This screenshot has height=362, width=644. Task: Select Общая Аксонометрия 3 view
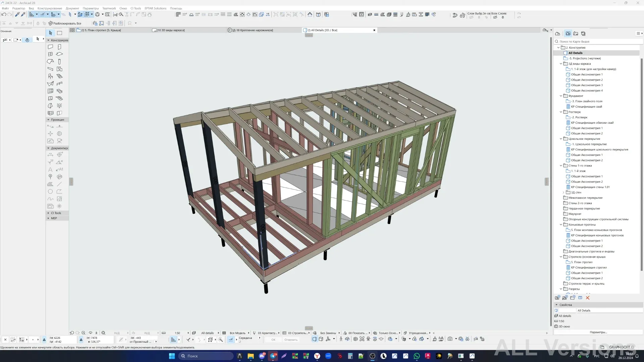(x=587, y=85)
